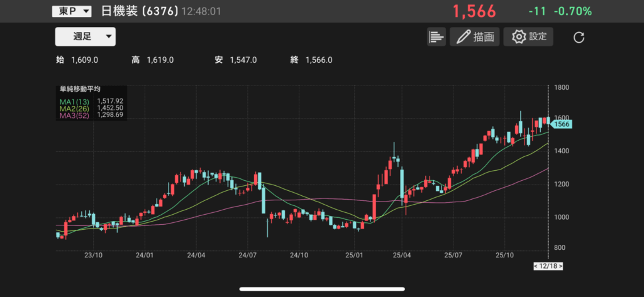Open 設定 gear settings
Screen dimensions: 644x297
[x=528, y=36]
